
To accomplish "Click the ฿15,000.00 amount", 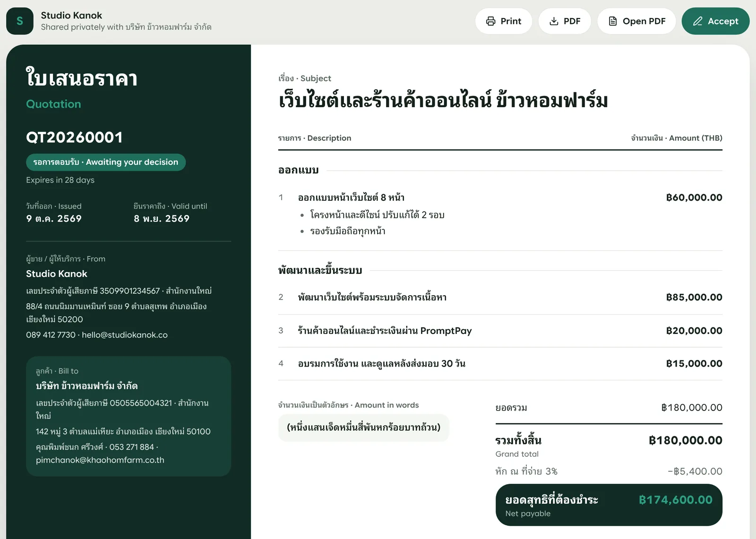I will coord(694,364).
